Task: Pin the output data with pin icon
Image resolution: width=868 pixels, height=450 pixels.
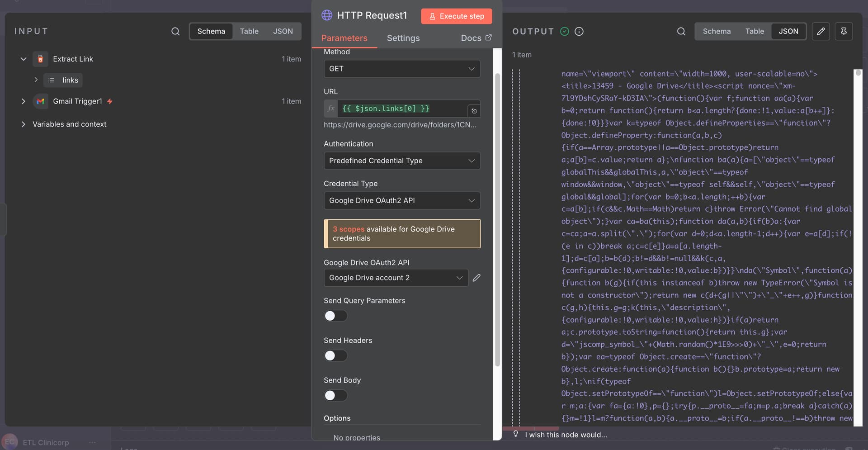Action: coord(843,31)
